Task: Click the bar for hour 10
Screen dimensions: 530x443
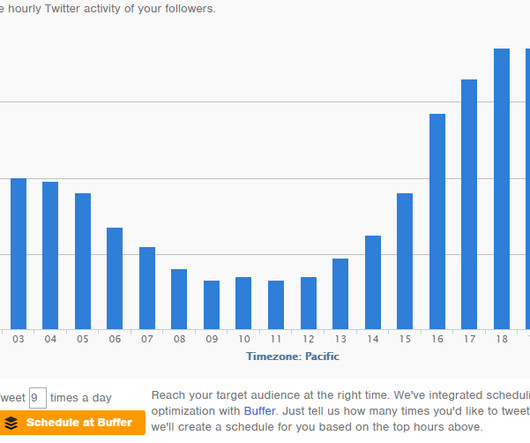Action: [x=243, y=303]
